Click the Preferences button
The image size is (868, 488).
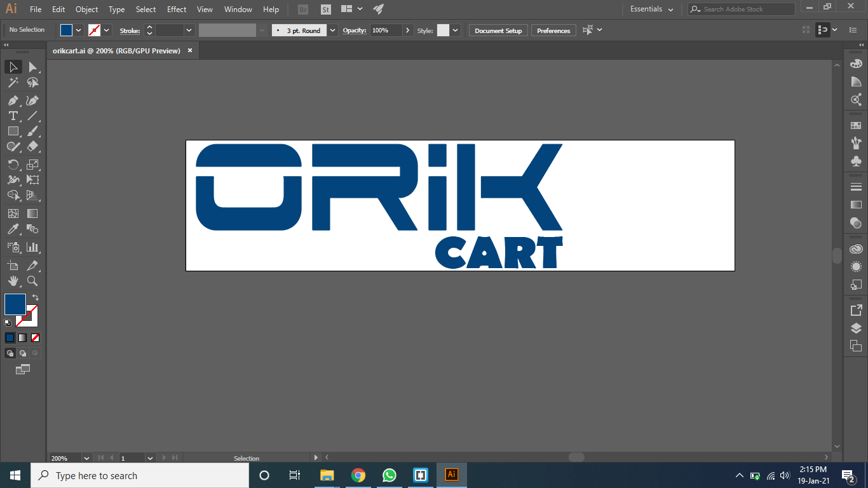pos(553,30)
